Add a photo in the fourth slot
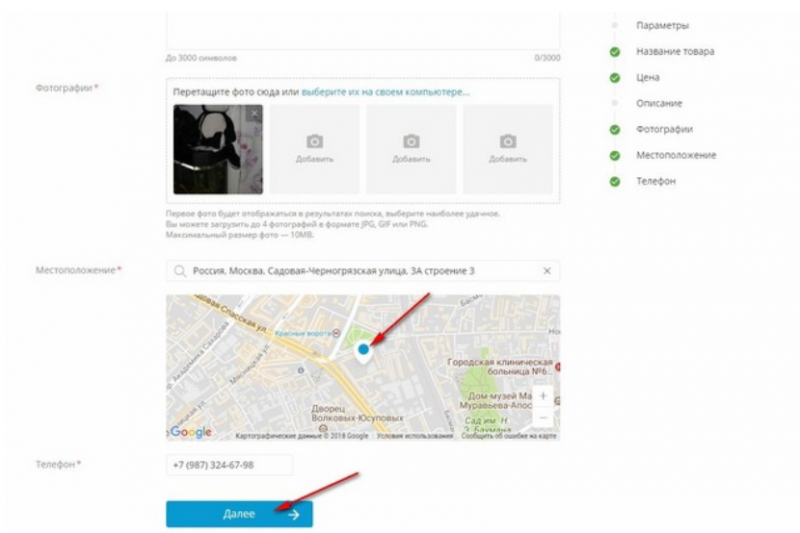The width and height of the screenshot is (800, 533). [508, 149]
